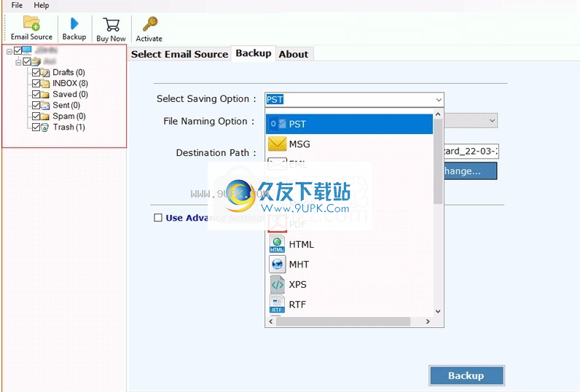This screenshot has height=392, width=580.
Task: Choose MHT text in format list
Action: click(x=299, y=264)
